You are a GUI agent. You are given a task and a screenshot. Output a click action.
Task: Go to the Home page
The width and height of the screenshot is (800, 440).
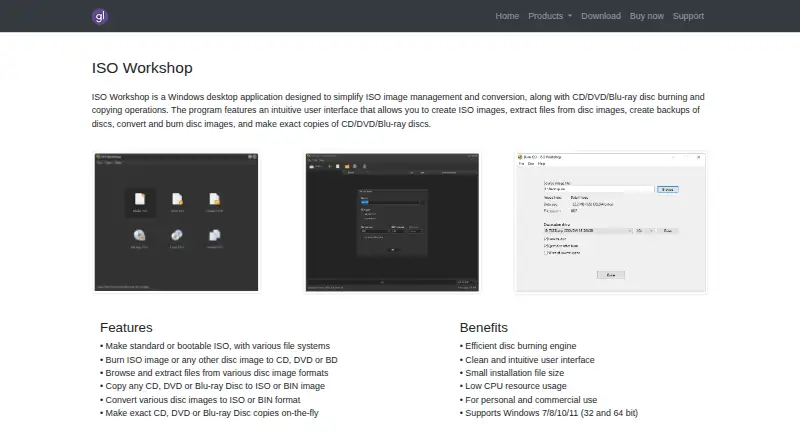tap(507, 16)
